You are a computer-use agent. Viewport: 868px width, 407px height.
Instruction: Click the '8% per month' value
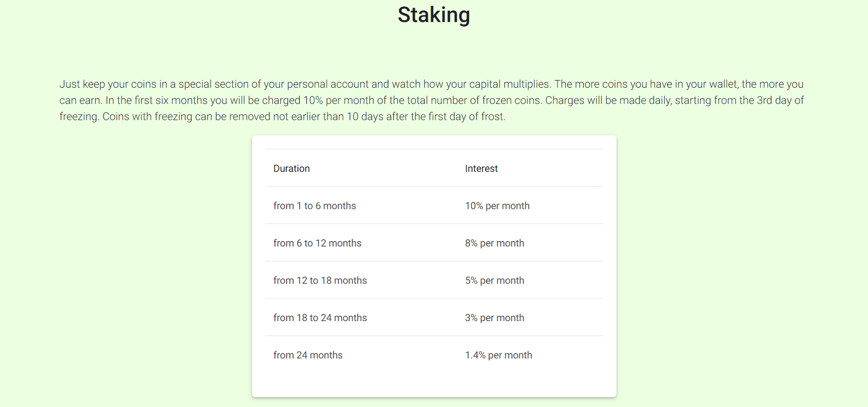tap(495, 243)
